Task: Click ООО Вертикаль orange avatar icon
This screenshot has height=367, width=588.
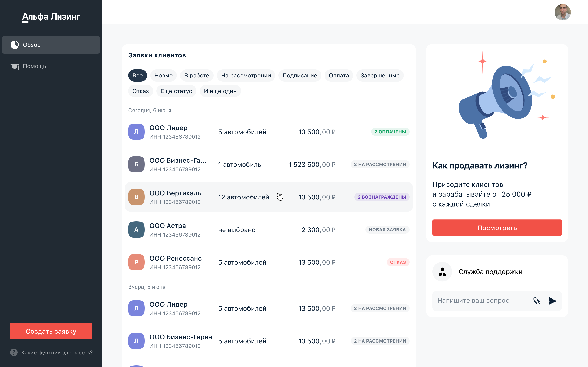Action: [136, 197]
